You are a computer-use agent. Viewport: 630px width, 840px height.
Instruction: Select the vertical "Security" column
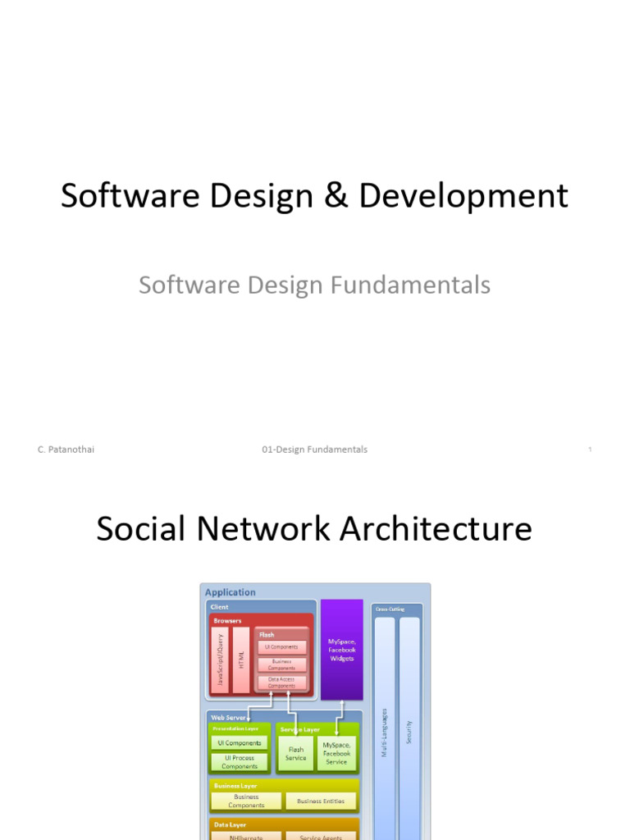click(409, 729)
